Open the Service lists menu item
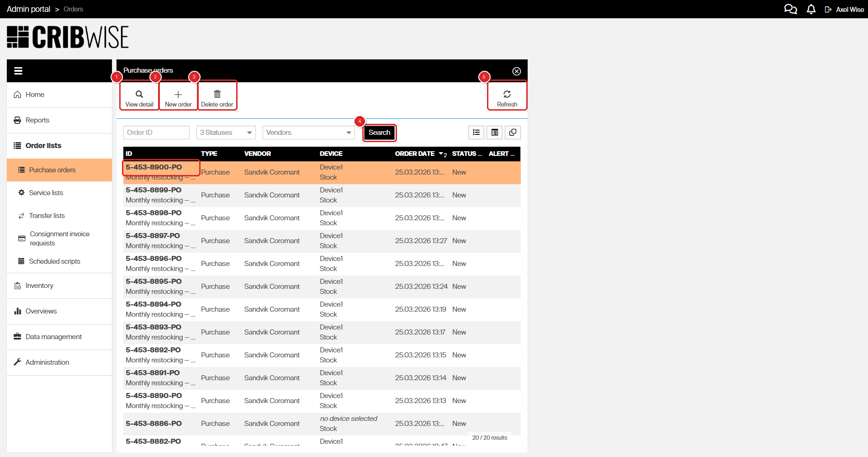 coord(46,192)
